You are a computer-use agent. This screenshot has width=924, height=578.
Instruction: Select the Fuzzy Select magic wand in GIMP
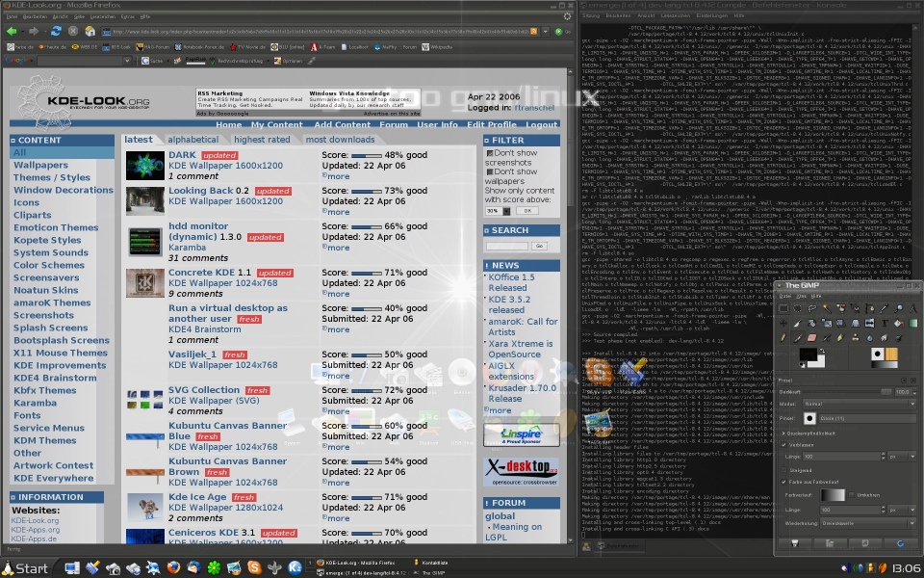point(828,308)
